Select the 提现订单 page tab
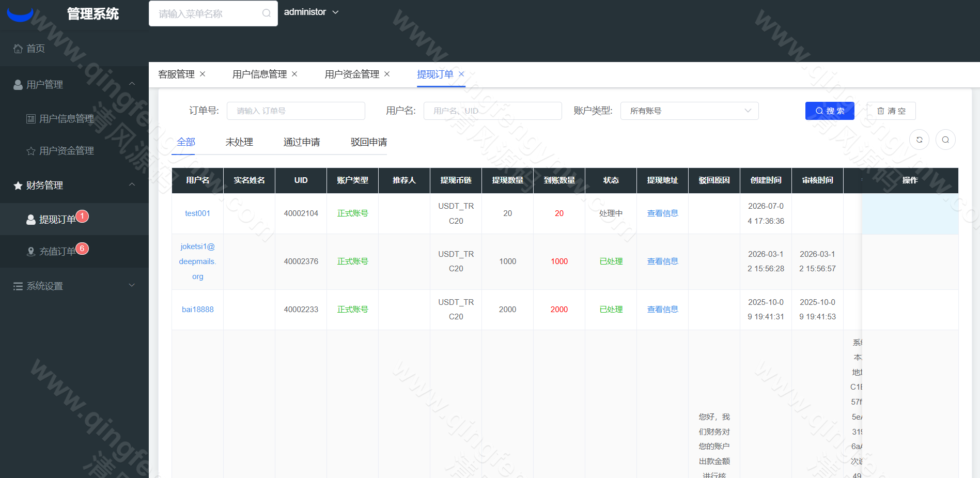980x478 pixels. pyautogui.click(x=435, y=74)
